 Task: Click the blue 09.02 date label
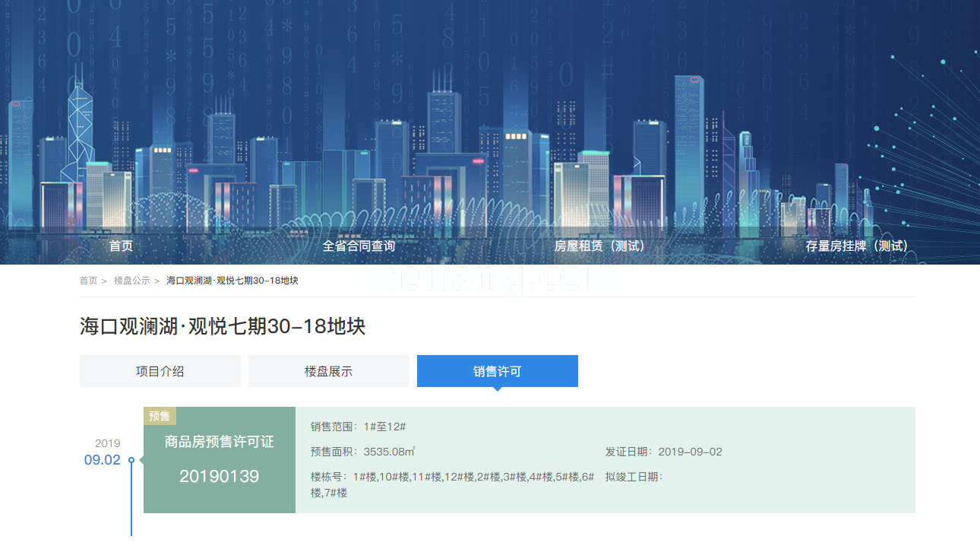102,460
